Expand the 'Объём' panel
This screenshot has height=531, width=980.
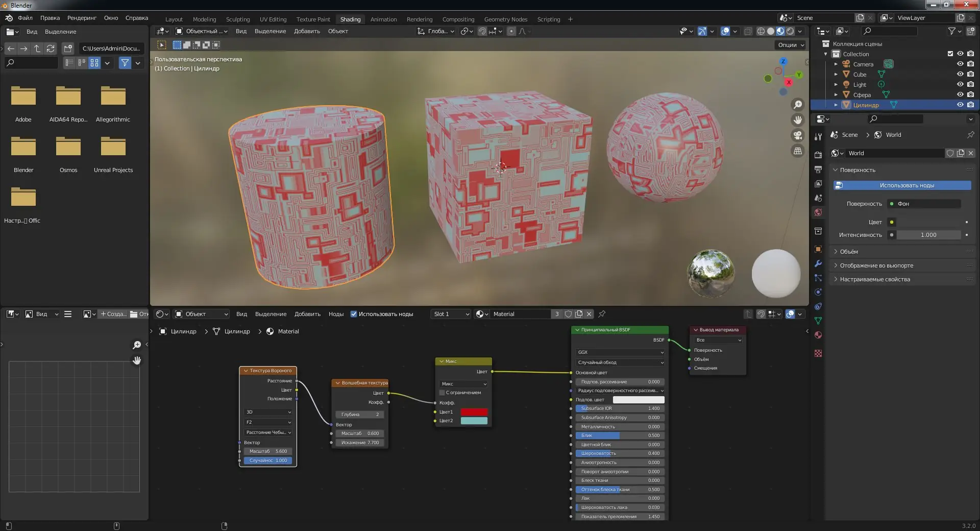849,252
